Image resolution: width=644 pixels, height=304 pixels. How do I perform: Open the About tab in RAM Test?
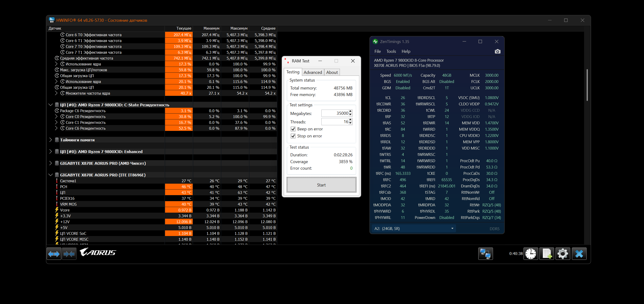tap(332, 72)
